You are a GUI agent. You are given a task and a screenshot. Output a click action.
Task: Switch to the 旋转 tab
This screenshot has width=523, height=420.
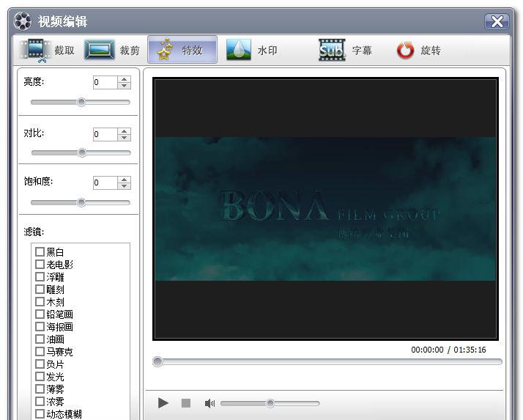click(x=419, y=51)
